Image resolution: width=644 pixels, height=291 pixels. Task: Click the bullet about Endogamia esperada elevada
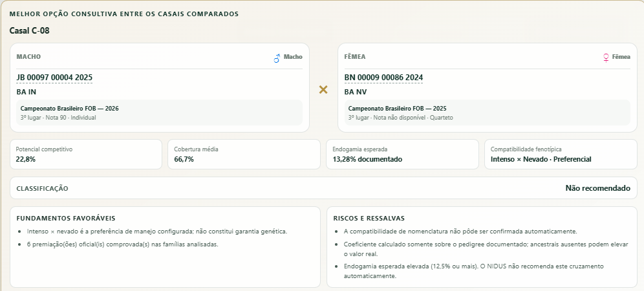tap(474, 271)
